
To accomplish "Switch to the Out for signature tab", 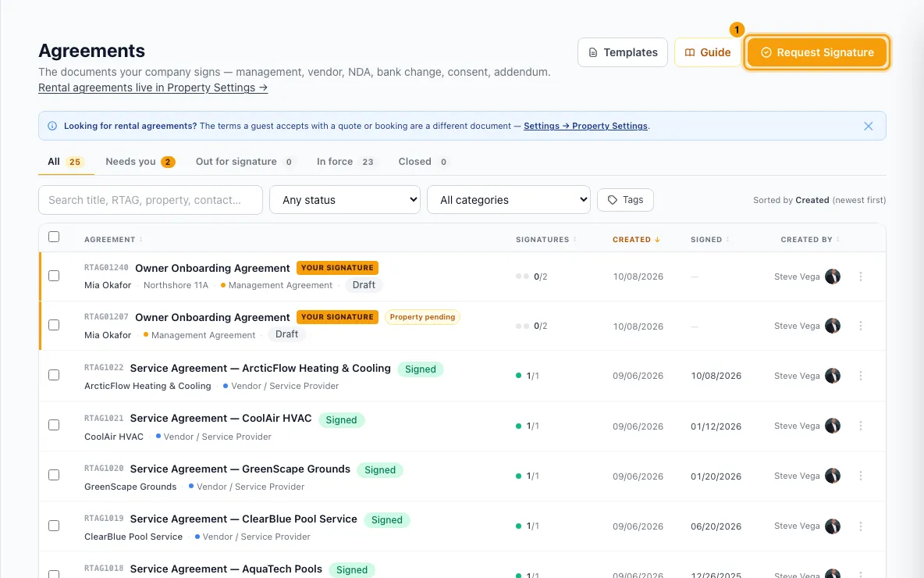I will (245, 162).
